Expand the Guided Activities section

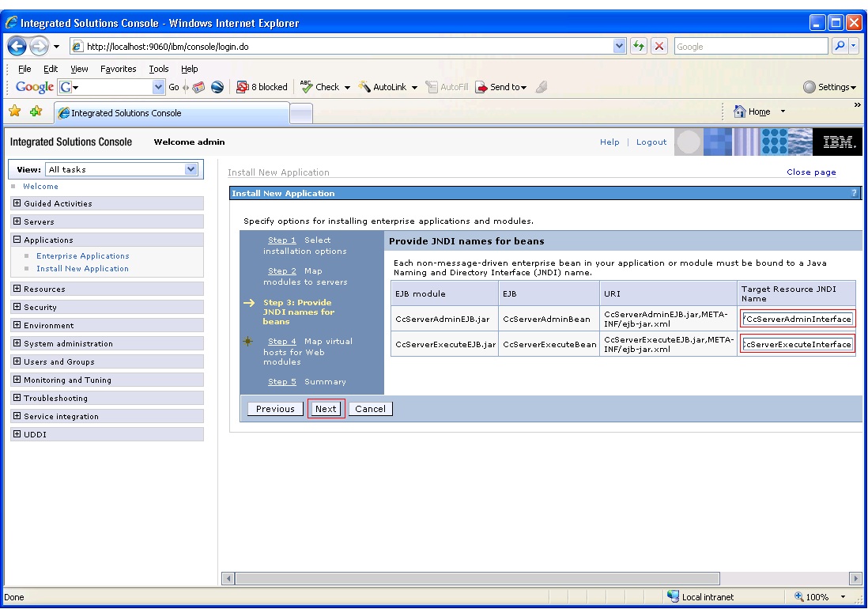coord(17,203)
